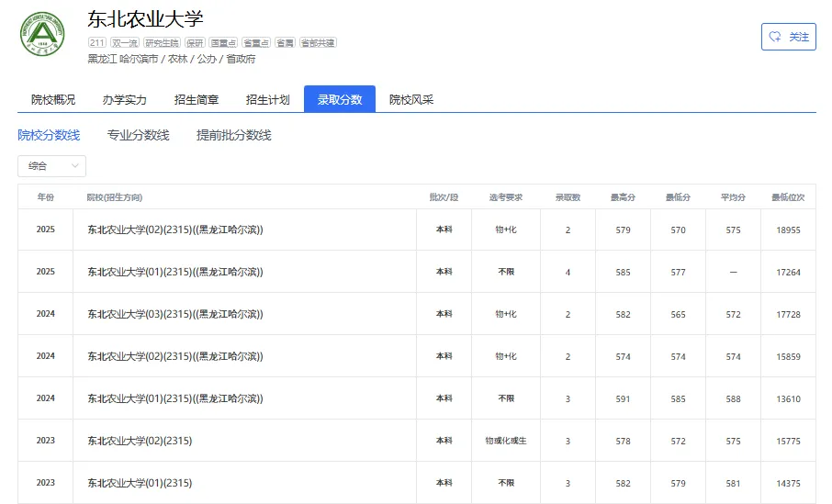
Task: Click the 211 tag badge
Action: [97, 43]
